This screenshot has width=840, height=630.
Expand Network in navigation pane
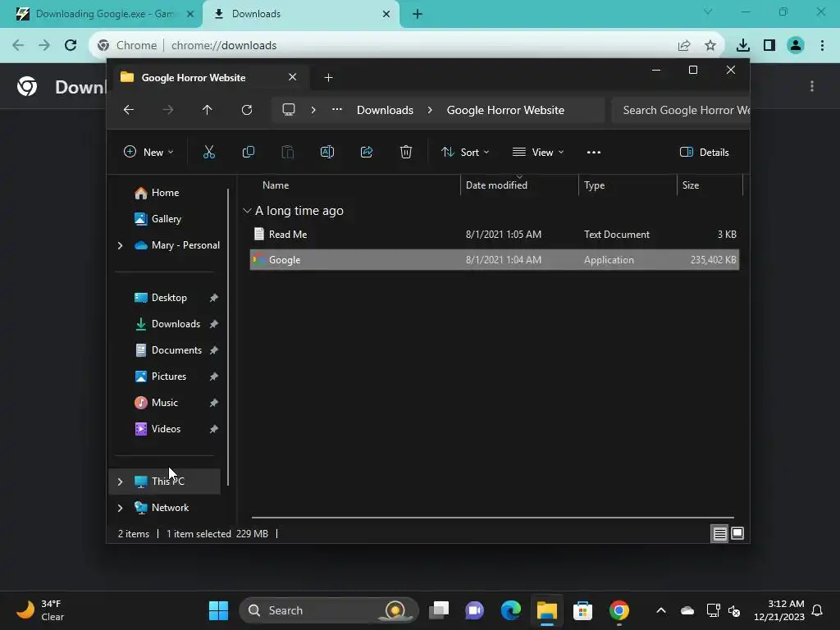(x=120, y=508)
